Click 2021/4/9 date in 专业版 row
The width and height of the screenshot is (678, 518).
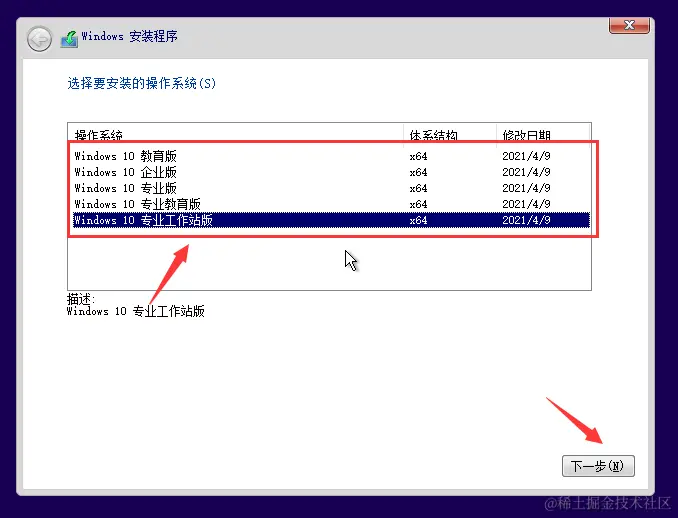(526, 188)
